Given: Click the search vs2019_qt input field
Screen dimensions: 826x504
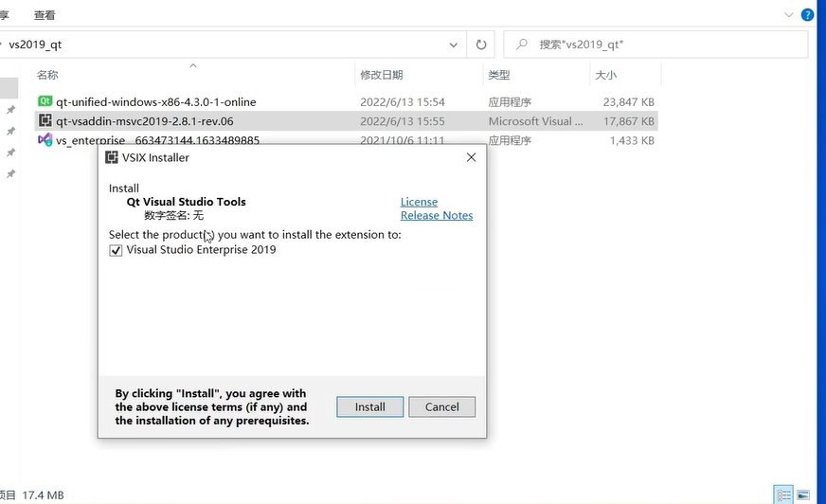Looking at the screenshot, I should (655, 45).
